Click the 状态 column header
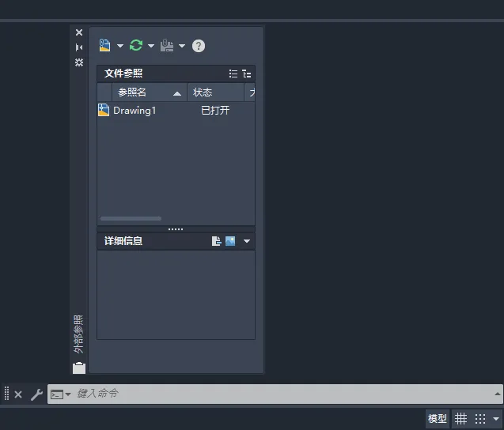The image size is (504, 430). pyautogui.click(x=215, y=92)
